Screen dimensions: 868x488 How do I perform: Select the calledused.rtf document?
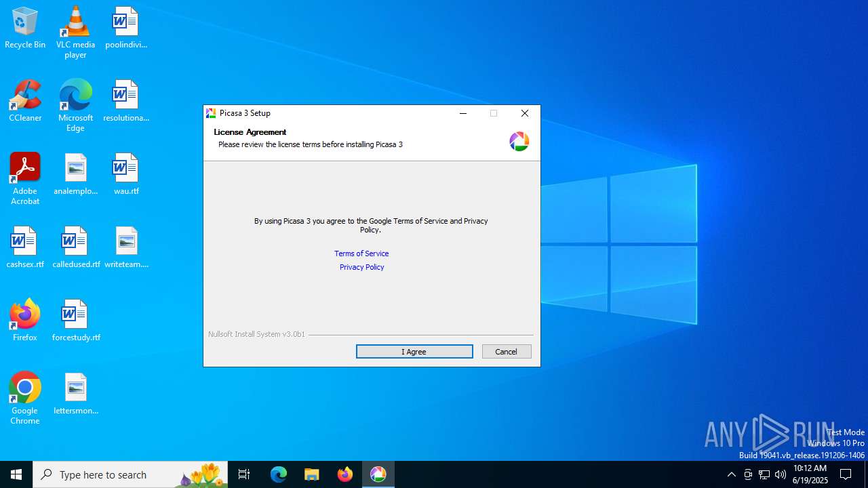[75, 247]
